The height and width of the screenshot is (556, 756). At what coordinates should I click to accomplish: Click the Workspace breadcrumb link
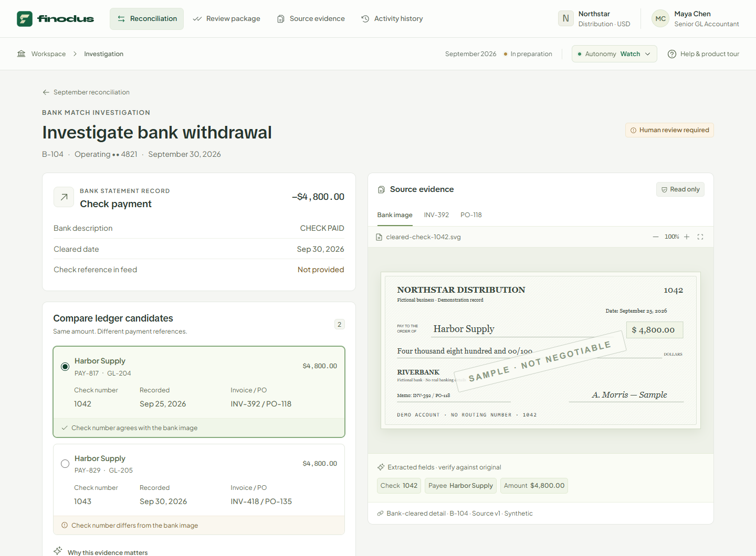[48, 54]
